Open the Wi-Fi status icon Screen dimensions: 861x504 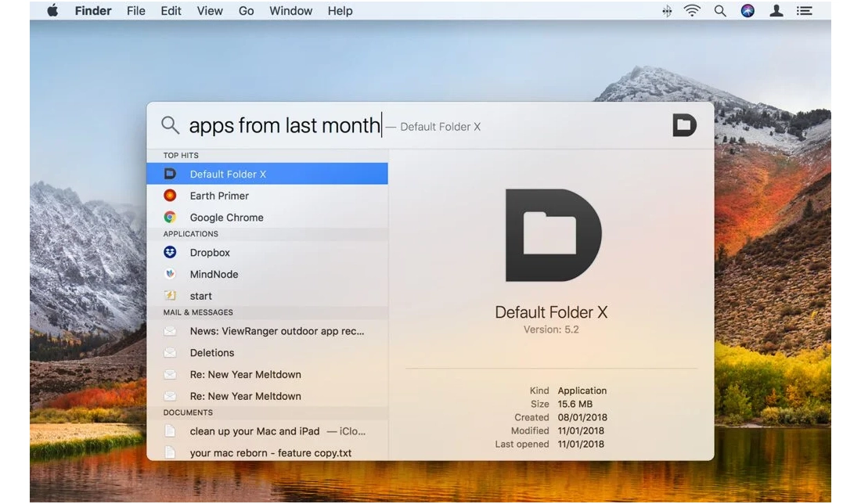pos(692,11)
